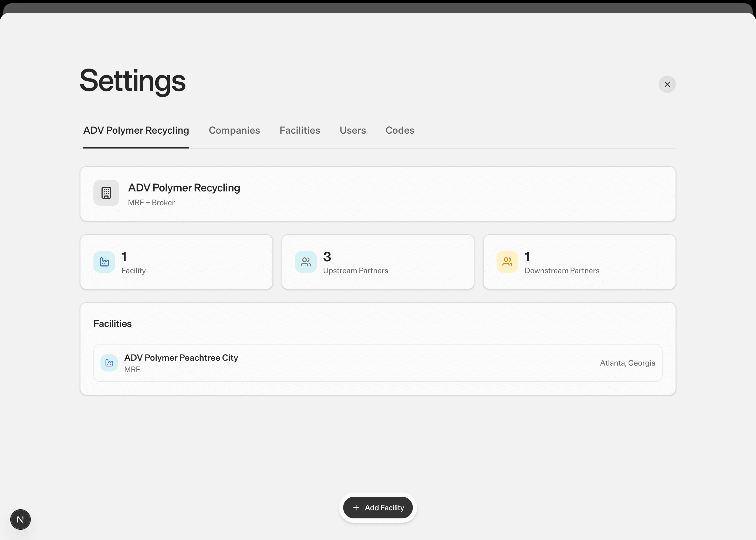This screenshot has width=756, height=540.
Task: Click the blue factory icon in Facility card
Action: click(104, 262)
